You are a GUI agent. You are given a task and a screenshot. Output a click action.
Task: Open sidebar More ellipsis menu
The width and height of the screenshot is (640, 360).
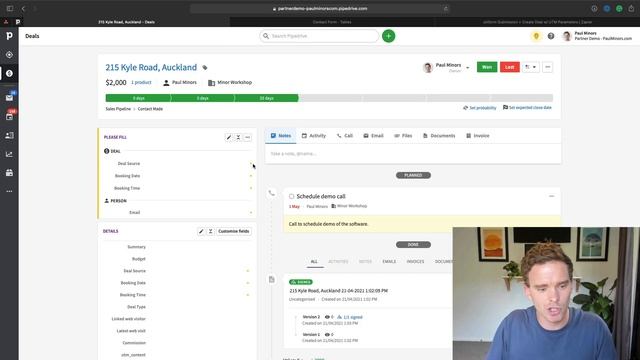pyautogui.click(x=9, y=191)
